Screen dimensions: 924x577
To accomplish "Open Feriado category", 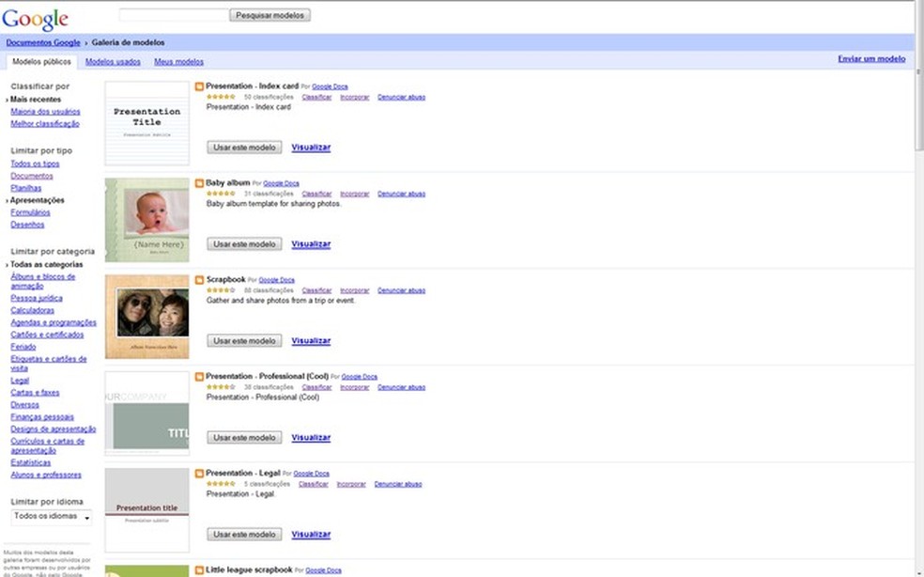I will tap(23, 347).
